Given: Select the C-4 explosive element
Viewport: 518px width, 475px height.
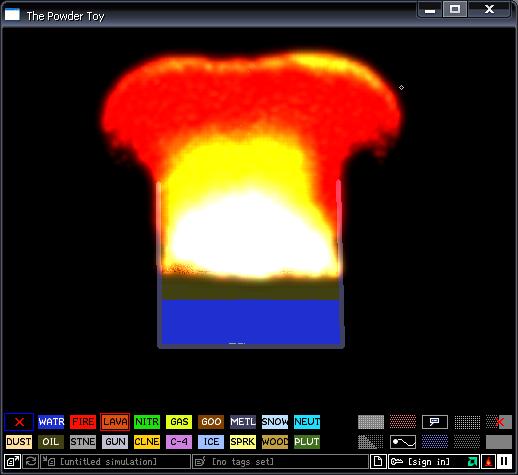Looking at the screenshot, I should pyautogui.click(x=179, y=442).
